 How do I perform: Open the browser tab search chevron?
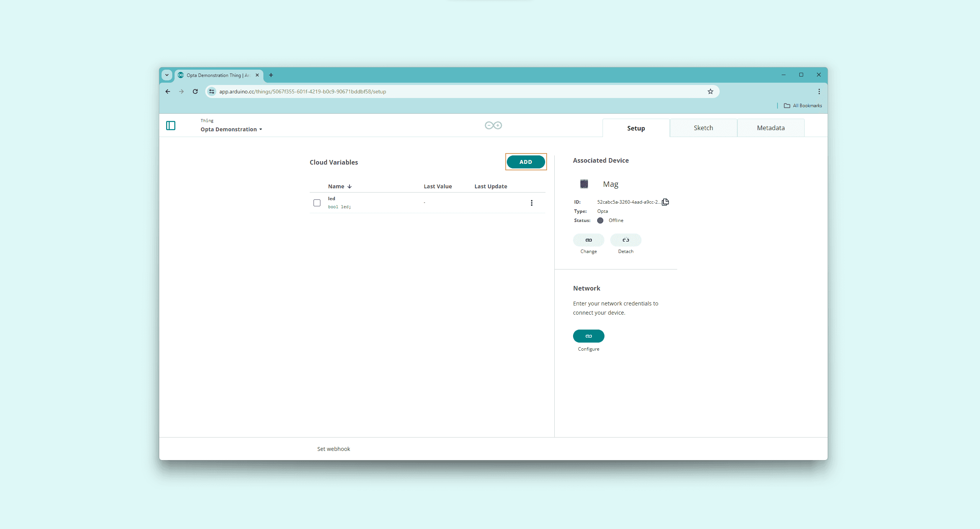point(167,75)
